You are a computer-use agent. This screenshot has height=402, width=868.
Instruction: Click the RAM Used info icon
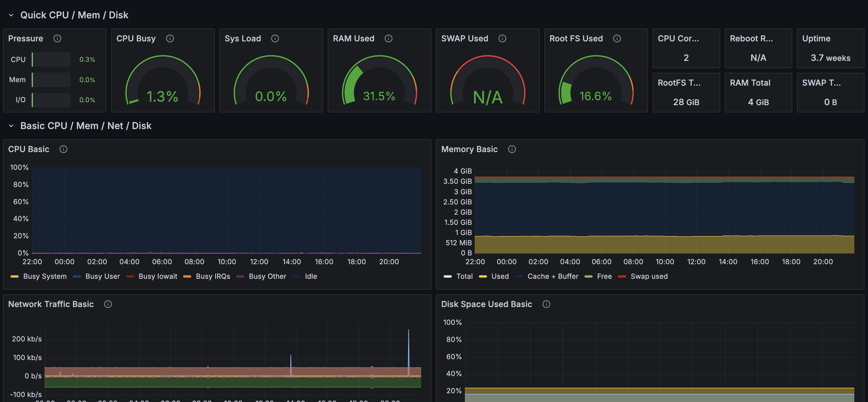coord(389,38)
